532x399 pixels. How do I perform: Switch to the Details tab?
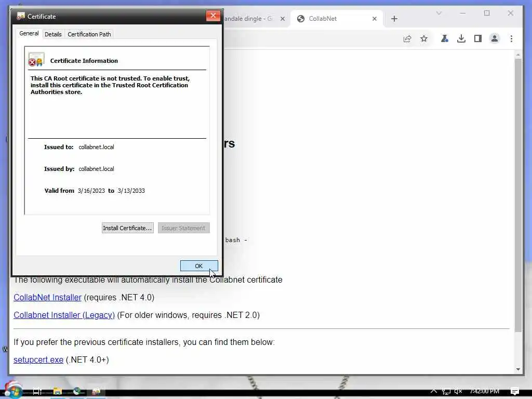53,34
